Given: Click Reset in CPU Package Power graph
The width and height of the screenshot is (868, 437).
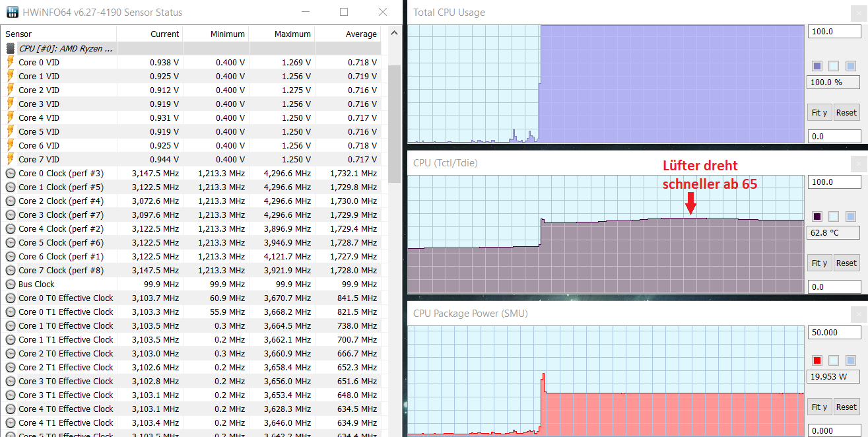Looking at the screenshot, I should tap(846, 407).
